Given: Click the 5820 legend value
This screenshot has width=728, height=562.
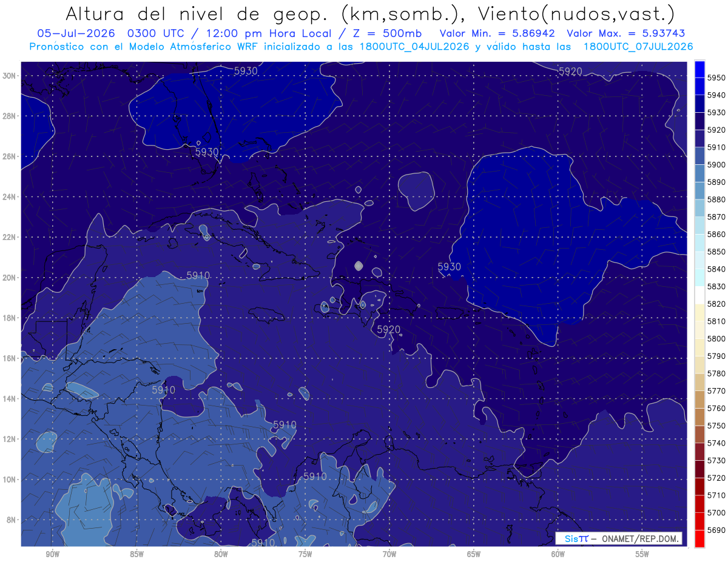Looking at the screenshot, I should (716, 304).
